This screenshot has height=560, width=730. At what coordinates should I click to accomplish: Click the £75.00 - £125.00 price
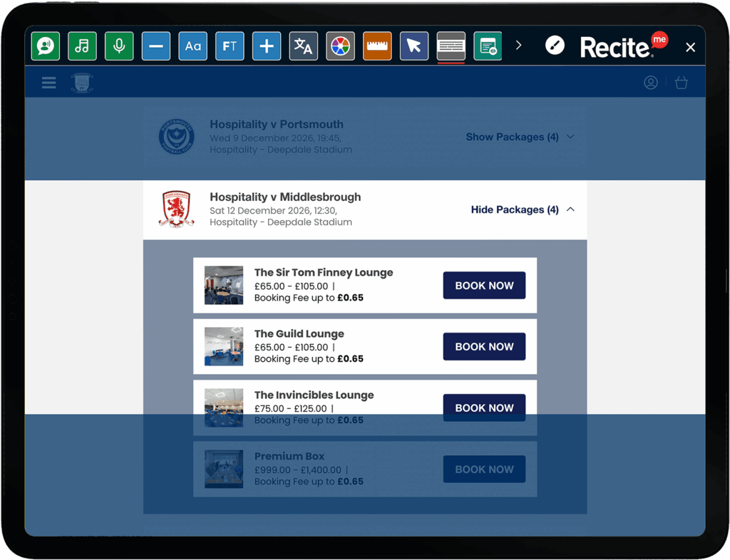click(291, 408)
